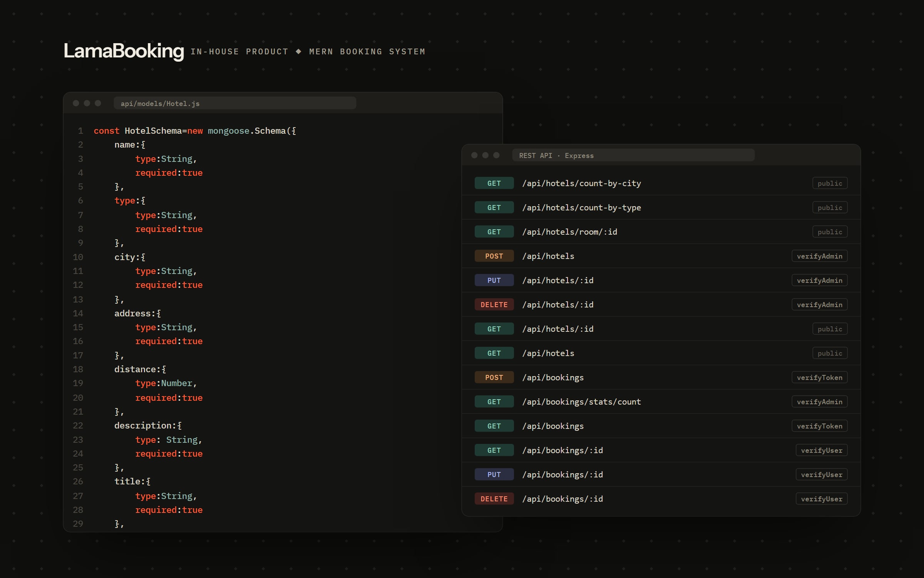
Task: Click the /api/hotels/count-by-city endpoint path
Action: 581,183
